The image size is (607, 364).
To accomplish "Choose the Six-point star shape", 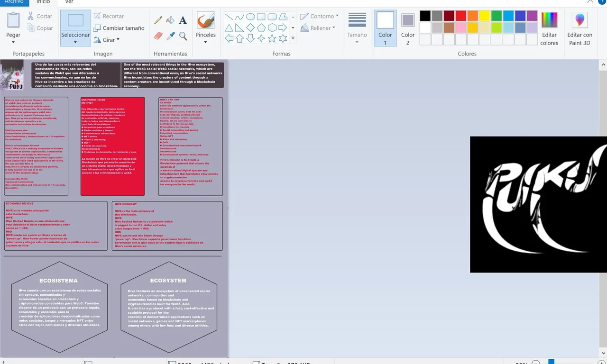I will 283,38.
